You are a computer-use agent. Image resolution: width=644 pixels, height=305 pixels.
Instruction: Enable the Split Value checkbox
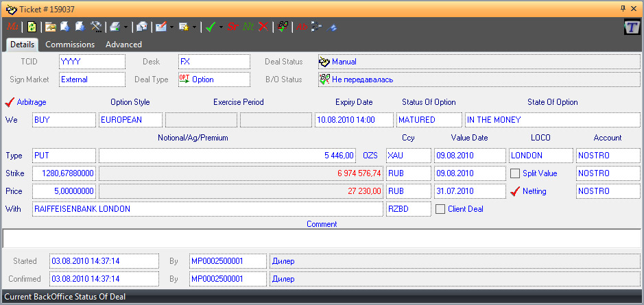click(x=515, y=173)
